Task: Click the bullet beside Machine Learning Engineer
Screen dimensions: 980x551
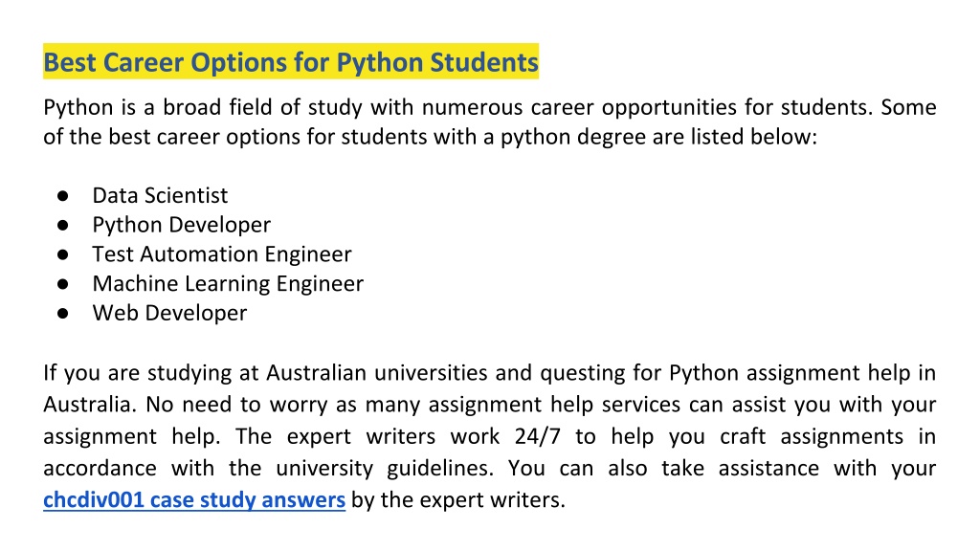Action: tap(62, 284)
